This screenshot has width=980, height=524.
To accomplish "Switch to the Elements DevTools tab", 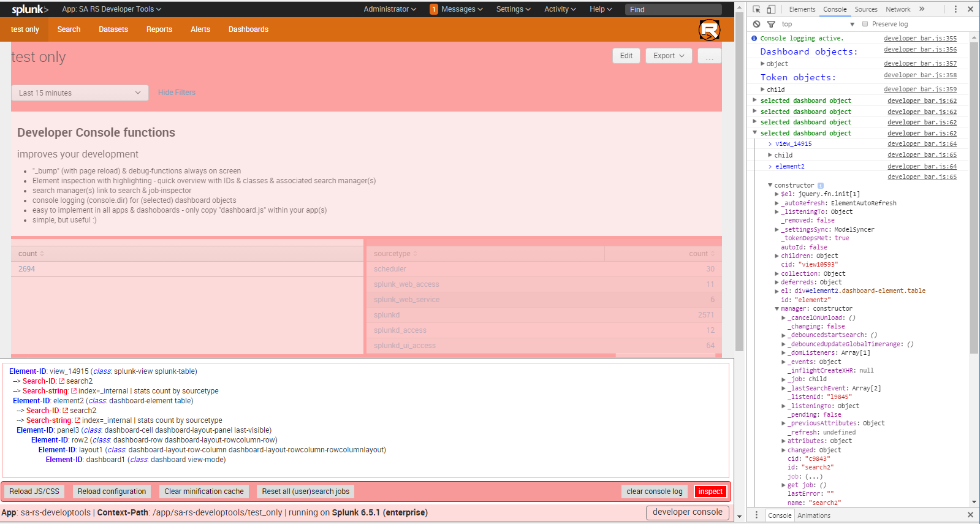I will point(802,9).
